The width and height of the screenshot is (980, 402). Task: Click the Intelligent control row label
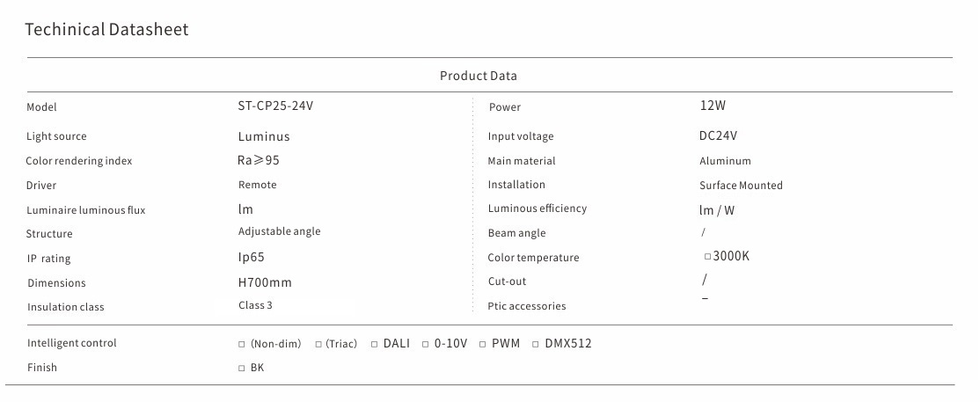coord(72,343)
